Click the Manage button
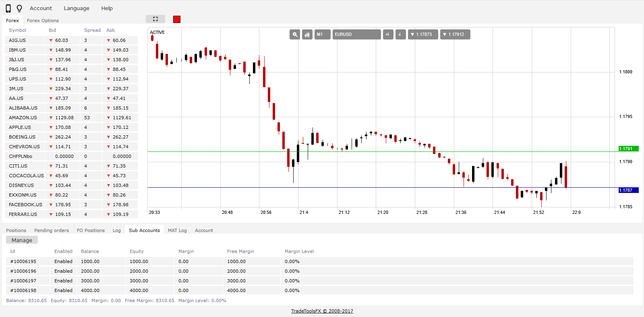Viewport: 644px width, 317px height. coord(22,240)
